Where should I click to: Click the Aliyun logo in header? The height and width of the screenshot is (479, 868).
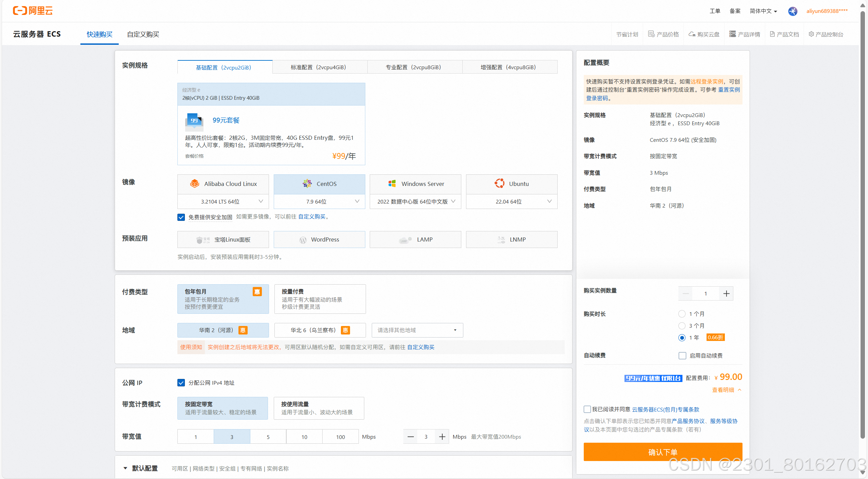(x=33, y=11)
